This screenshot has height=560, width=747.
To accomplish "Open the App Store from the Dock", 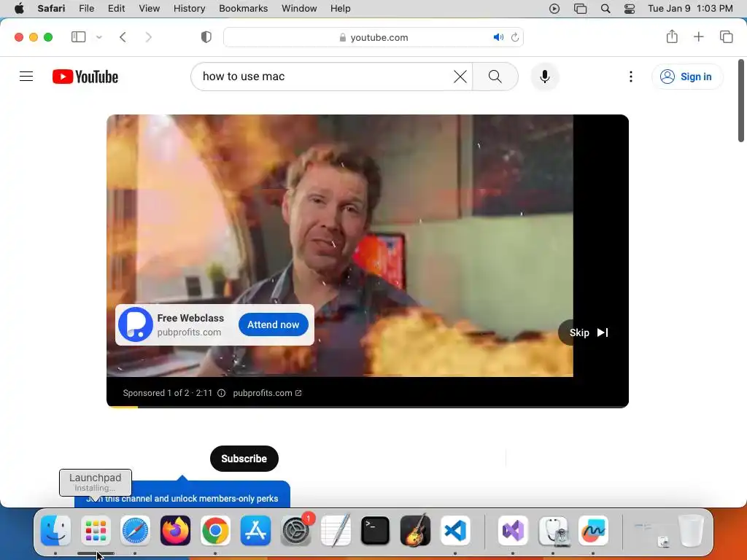I will (255, 531).
